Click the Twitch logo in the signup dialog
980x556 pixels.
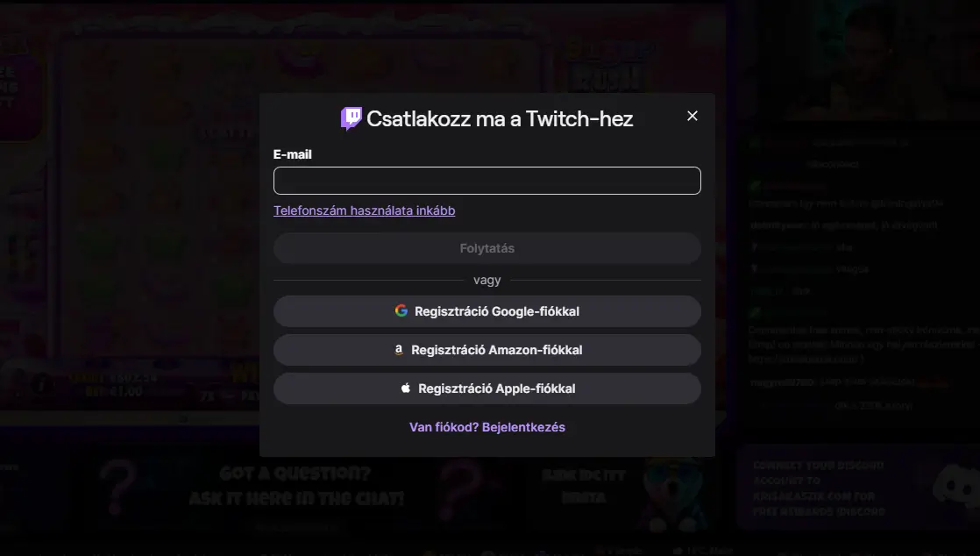point(350,118)
